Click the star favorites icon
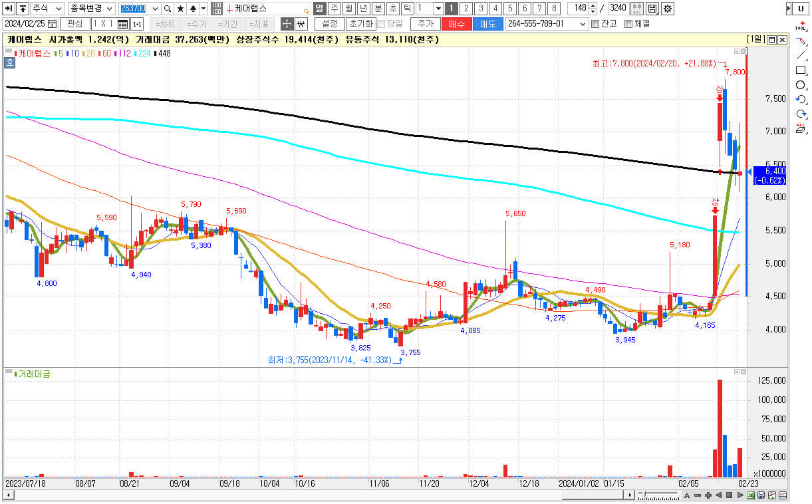 click(x=180, y=9)
